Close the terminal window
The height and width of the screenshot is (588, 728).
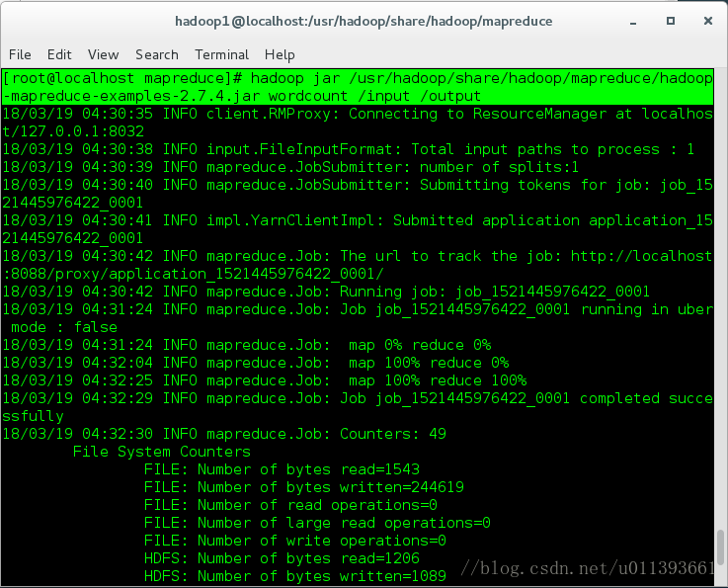[708, 21]
